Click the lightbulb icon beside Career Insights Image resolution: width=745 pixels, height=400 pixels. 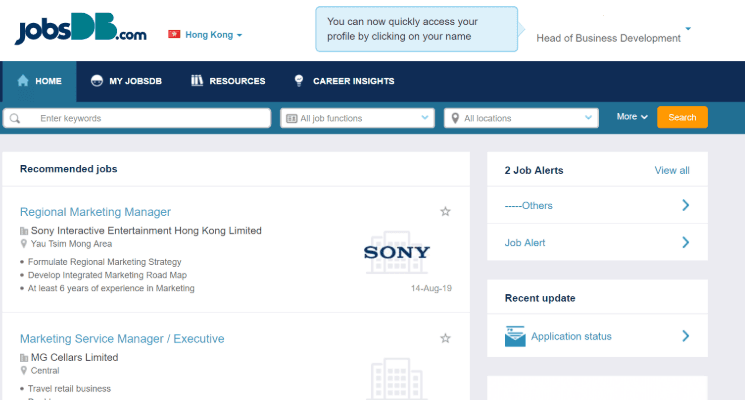(x=298, y=81)
